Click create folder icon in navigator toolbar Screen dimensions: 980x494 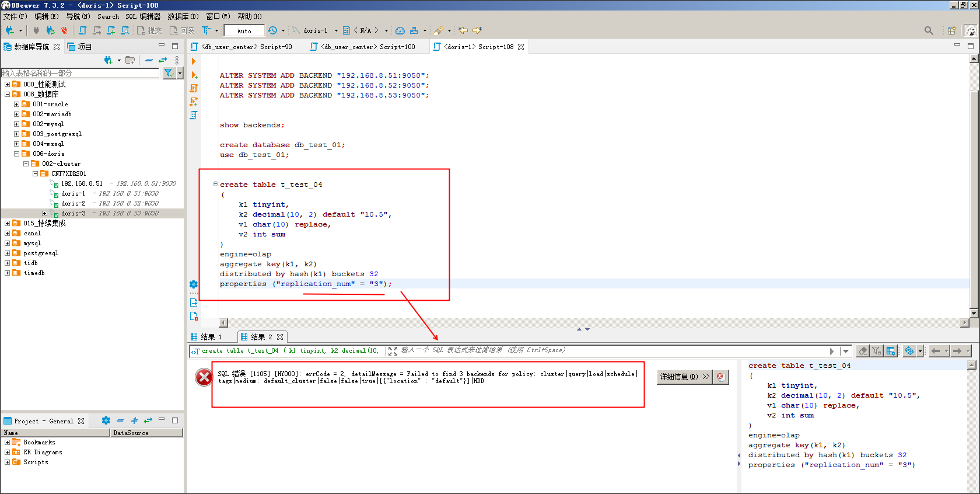pos(130,60)
